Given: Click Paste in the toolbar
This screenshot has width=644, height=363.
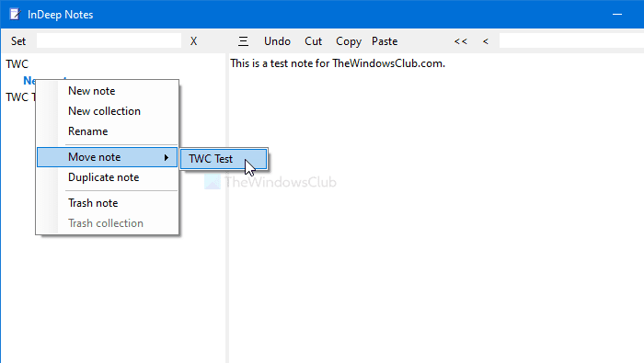Looking at the screenshot, I should (385, 41).
